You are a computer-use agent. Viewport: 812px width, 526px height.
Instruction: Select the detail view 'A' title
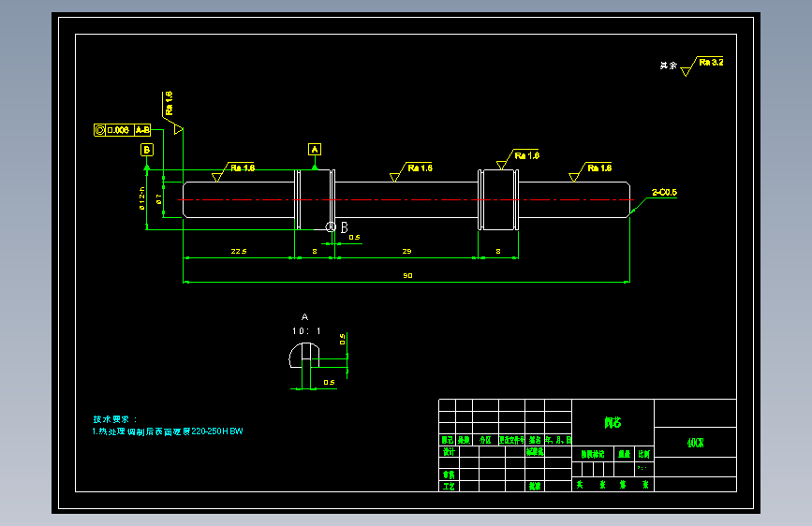pos(304,317)
